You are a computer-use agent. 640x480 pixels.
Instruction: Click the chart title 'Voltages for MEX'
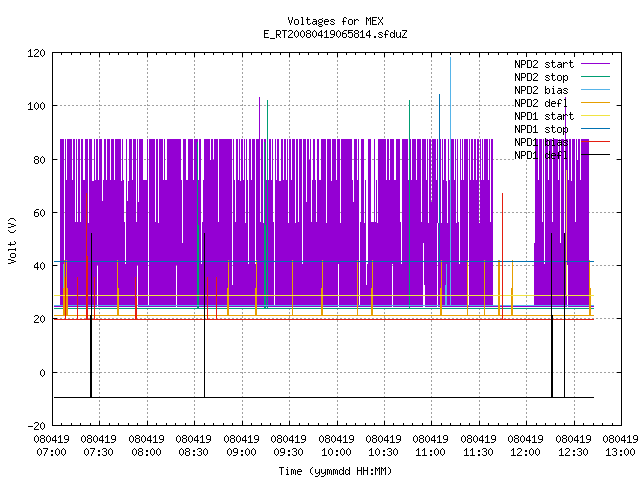pyautogui.click(x=335, y=21)
